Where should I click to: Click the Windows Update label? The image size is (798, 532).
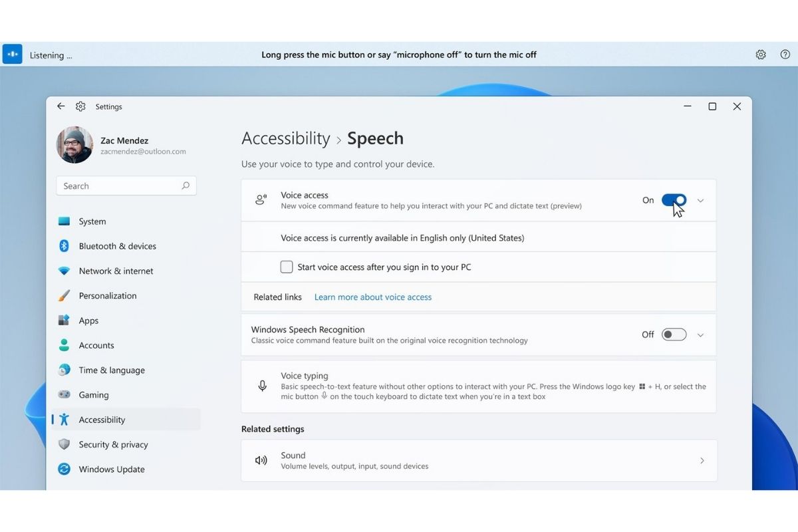pos(112,469)
